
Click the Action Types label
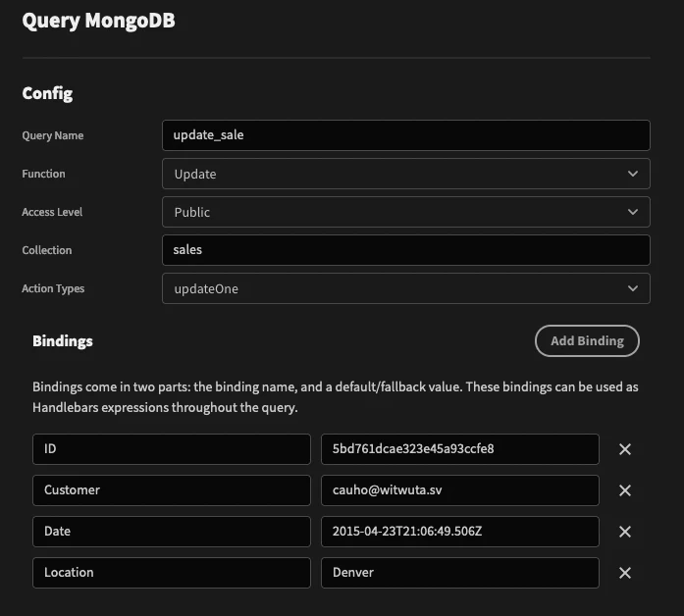coord(53,288)
